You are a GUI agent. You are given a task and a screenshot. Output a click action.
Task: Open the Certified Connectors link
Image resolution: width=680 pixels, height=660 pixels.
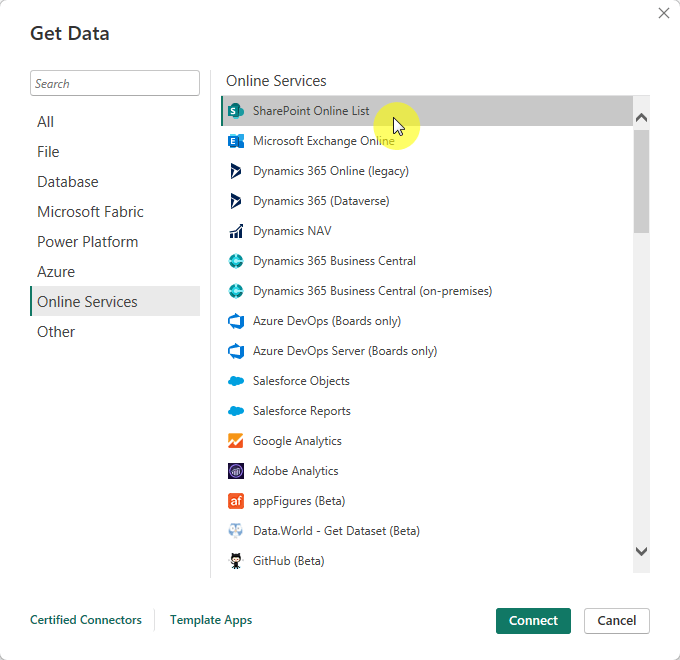click(86, 620)
